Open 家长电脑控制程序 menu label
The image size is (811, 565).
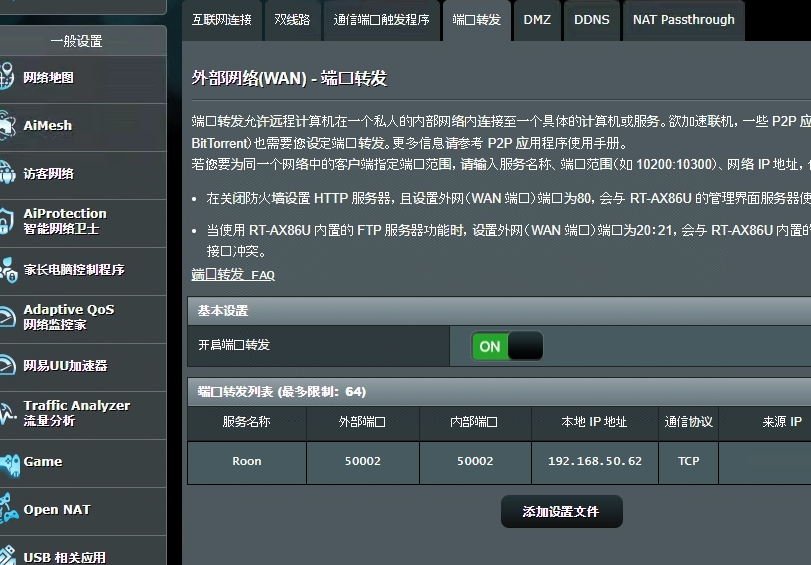(x=74, y=270)
